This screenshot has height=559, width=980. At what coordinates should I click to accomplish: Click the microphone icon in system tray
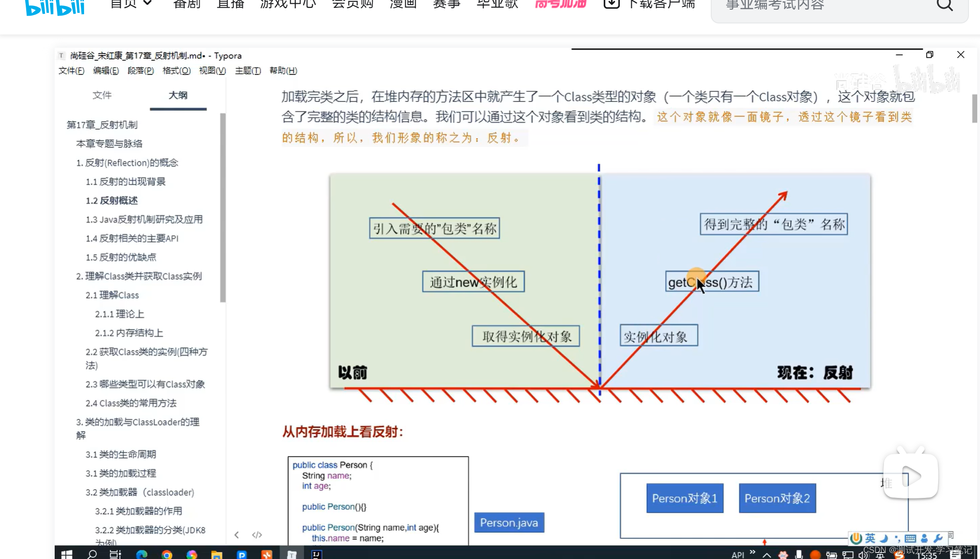[799, 554]
